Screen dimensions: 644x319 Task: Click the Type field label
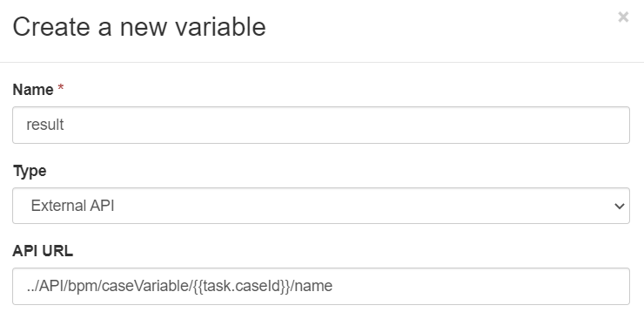(30, 171)
